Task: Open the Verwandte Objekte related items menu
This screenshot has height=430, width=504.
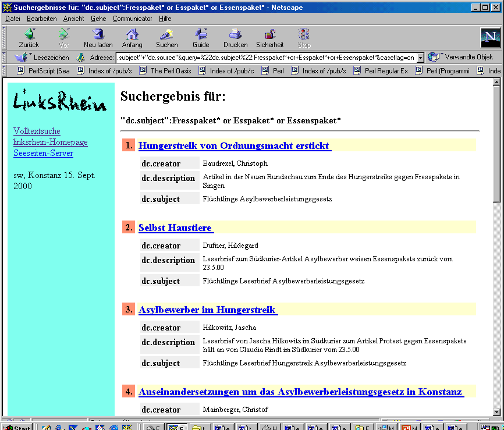Action: (462, 57)
